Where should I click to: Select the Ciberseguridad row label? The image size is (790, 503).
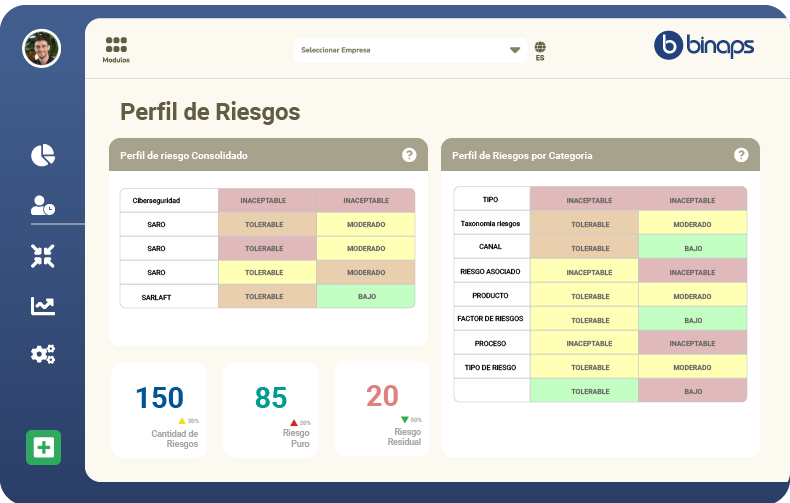(168, 201)
